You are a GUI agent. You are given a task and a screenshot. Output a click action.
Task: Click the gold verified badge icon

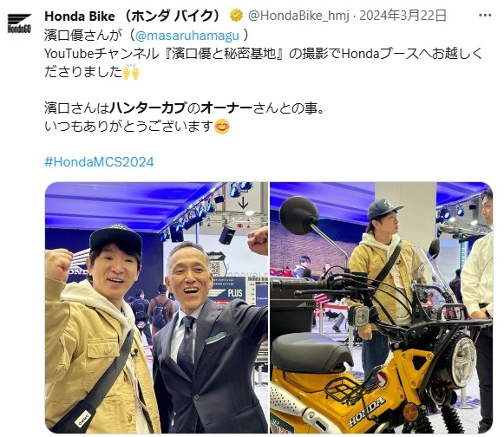pos(236,16)
